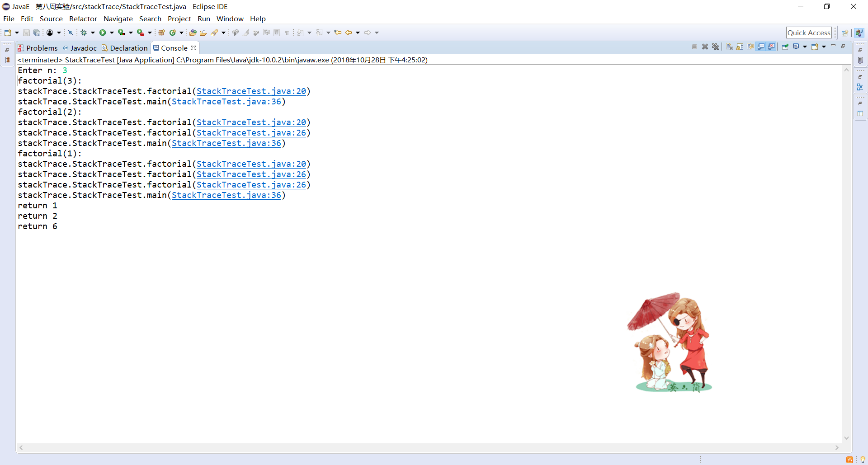The width and height of the screenshot is (868, 465).
Task: Expand the Run launch dropdown arrow
Action: point(112,33)
